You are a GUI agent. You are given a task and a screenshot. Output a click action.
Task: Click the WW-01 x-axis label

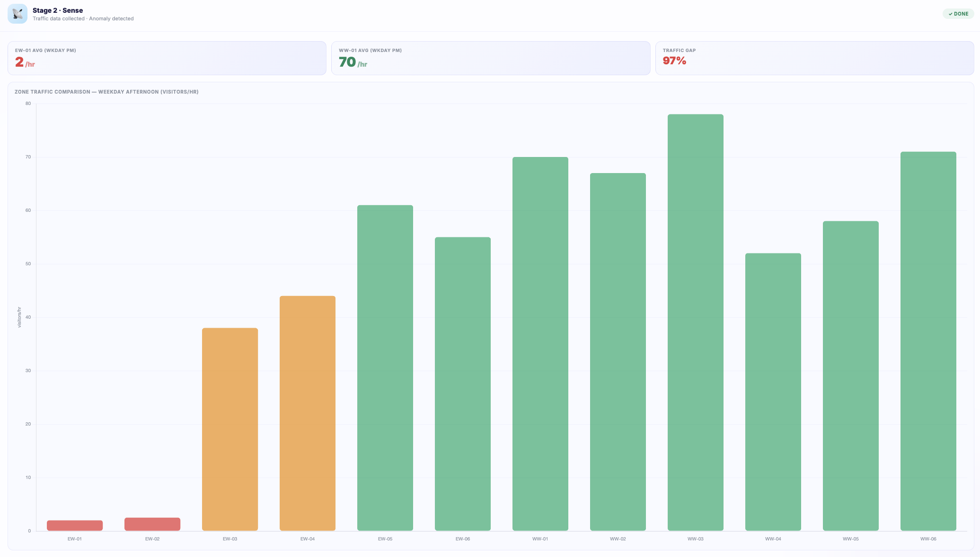(540, 539)
